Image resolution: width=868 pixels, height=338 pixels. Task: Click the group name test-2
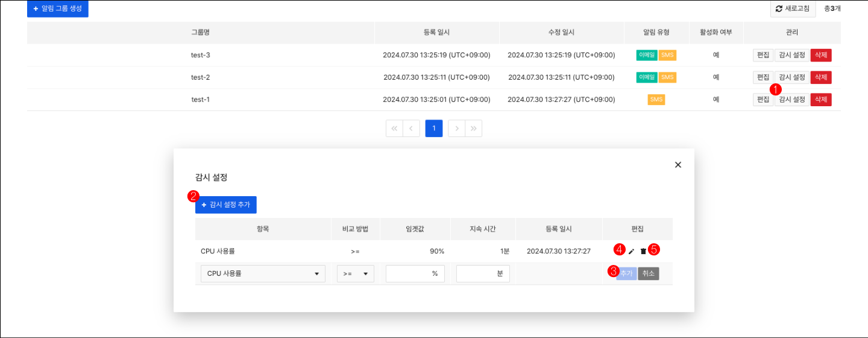pyautogui.click(x=201, y=77)
